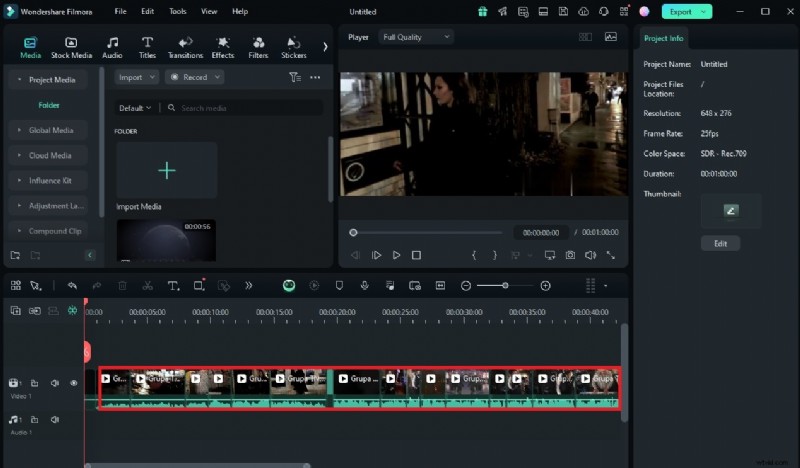This screenshot has width=800, height=468.
Task: Add a marker with shield icon
Action: tap(339, 286)
